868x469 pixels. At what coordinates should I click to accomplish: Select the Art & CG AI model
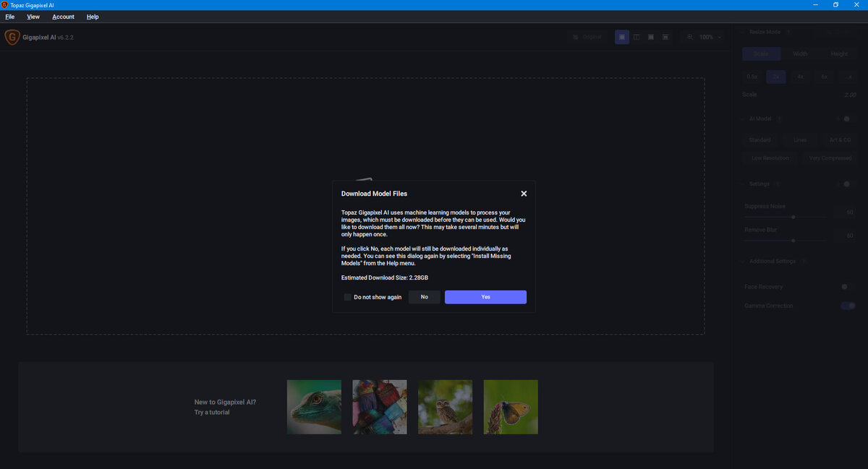[x=840, y=140]
